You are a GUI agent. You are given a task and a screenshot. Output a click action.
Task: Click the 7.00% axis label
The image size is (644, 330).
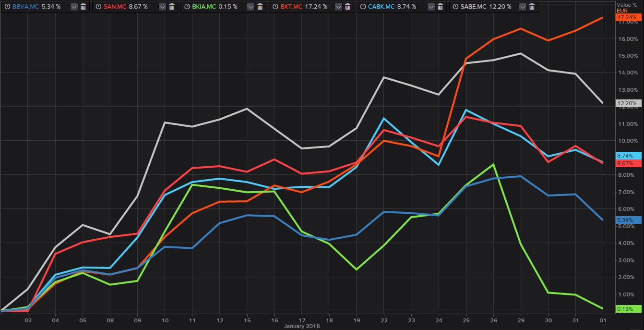coord(628,192)
